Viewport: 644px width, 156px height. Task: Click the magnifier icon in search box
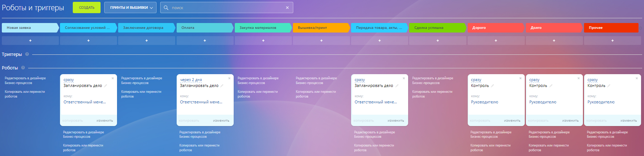[x=166, y=8]
